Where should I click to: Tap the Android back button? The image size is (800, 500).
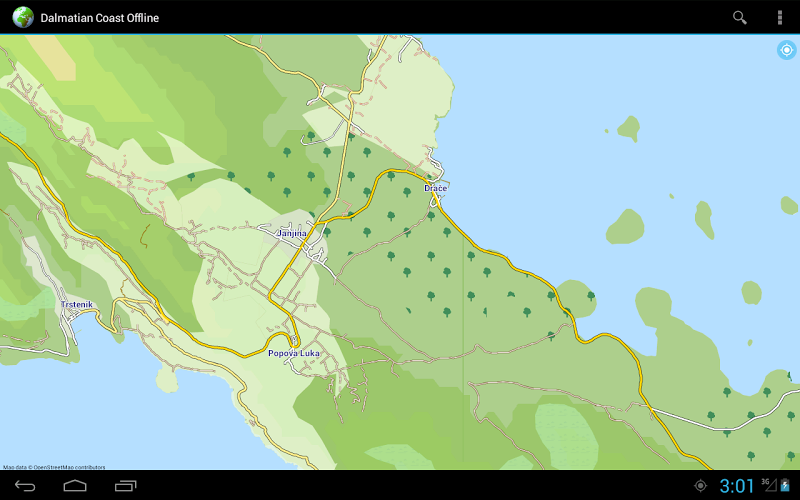coord(24,486)
